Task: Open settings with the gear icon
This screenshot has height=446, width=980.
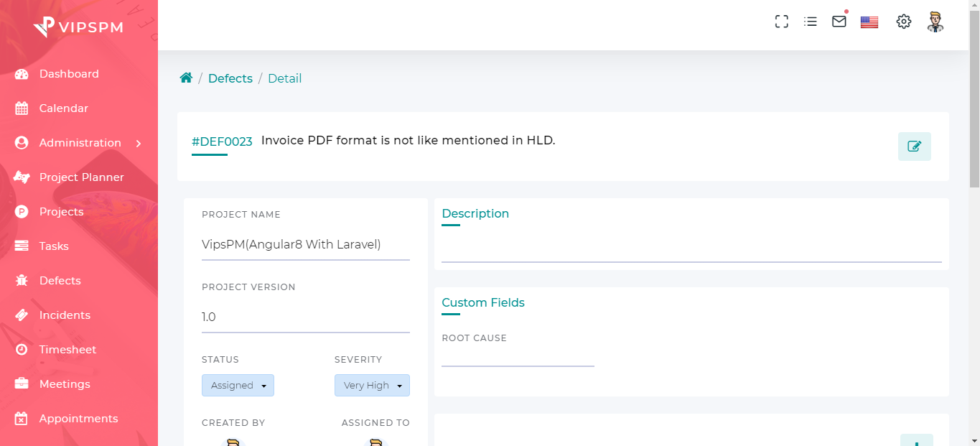Action: (x=903, y=22)
